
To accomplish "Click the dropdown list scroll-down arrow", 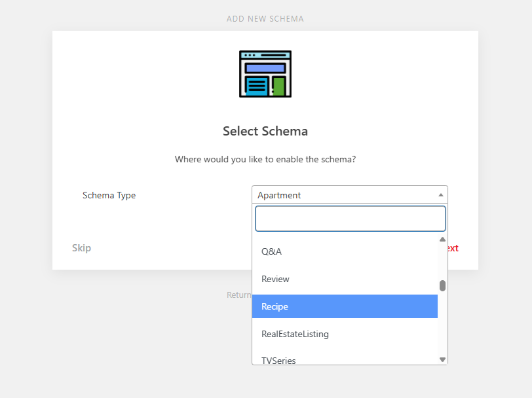I will pos(443,359).
